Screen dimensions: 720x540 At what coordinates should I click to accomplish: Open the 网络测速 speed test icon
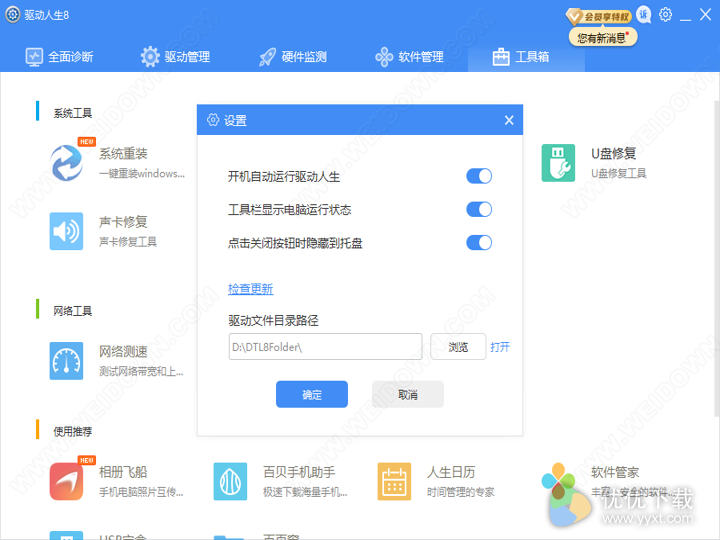(67, 361)
